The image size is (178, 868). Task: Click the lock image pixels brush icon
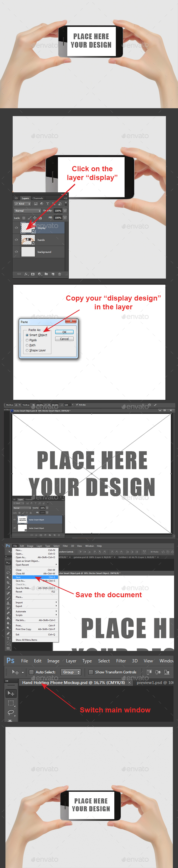29,218
